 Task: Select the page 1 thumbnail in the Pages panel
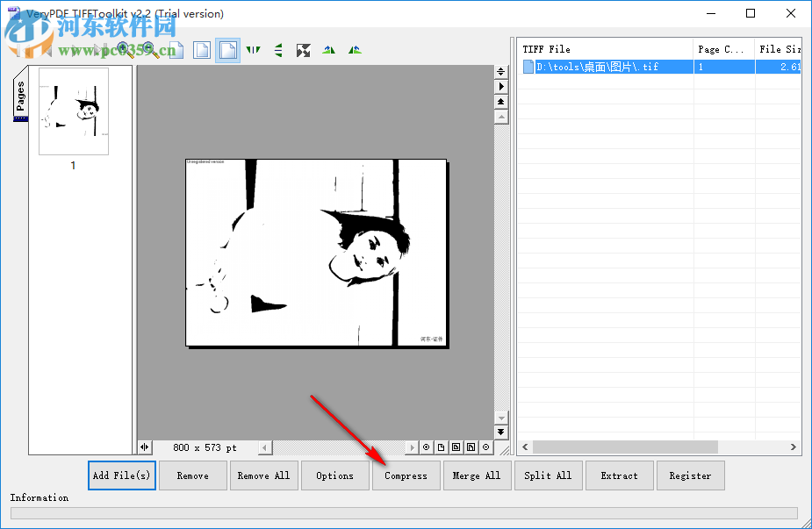pyautogui.click(x=73, y=111)
